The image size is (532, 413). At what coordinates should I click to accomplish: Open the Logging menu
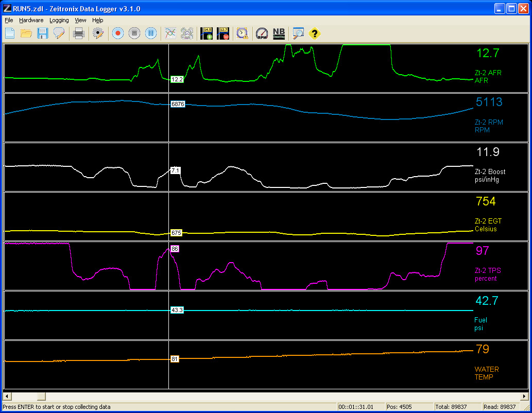pyautogui.click(x=59, y=20)
